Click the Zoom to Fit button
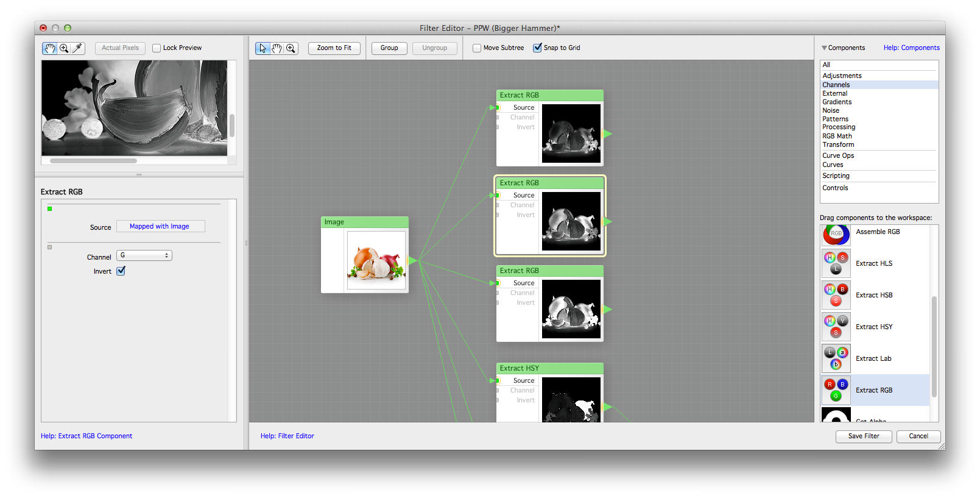This screenshot has width=980, height=498. coord(334,48)
